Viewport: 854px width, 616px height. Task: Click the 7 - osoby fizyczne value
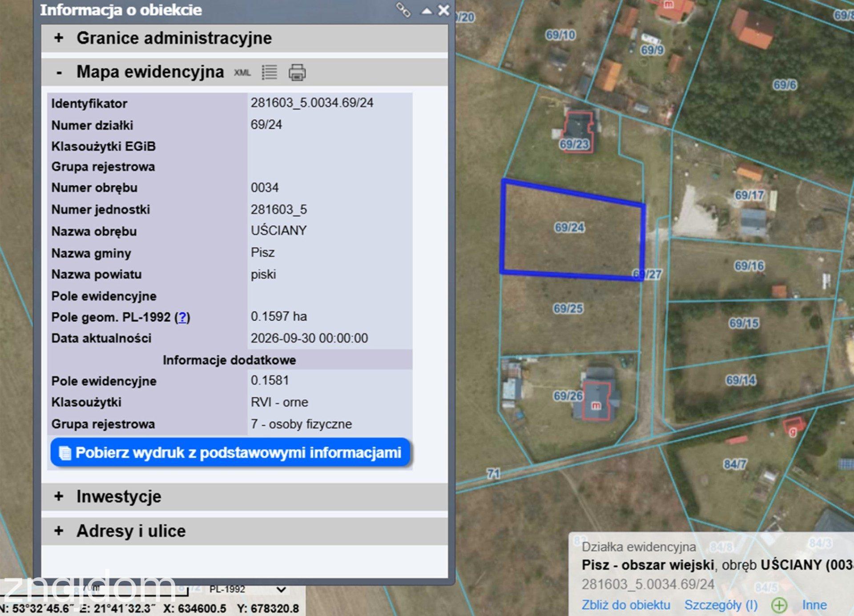click(x=301, y=424)
